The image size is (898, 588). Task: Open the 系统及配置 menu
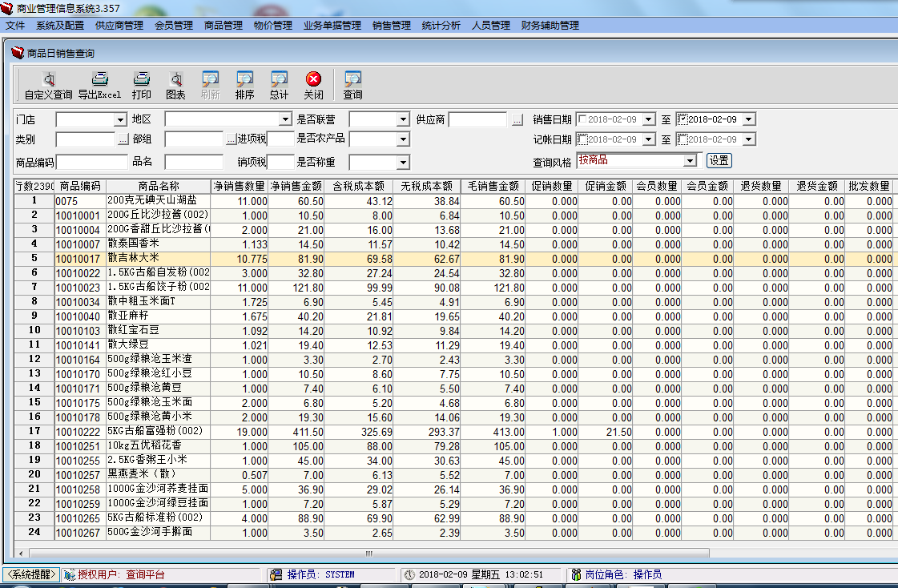tap(60, 25)
